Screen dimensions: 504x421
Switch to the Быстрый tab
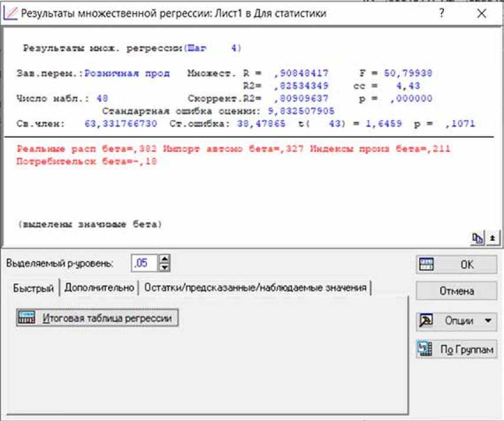pyautogui.click(x=33, y=288)
